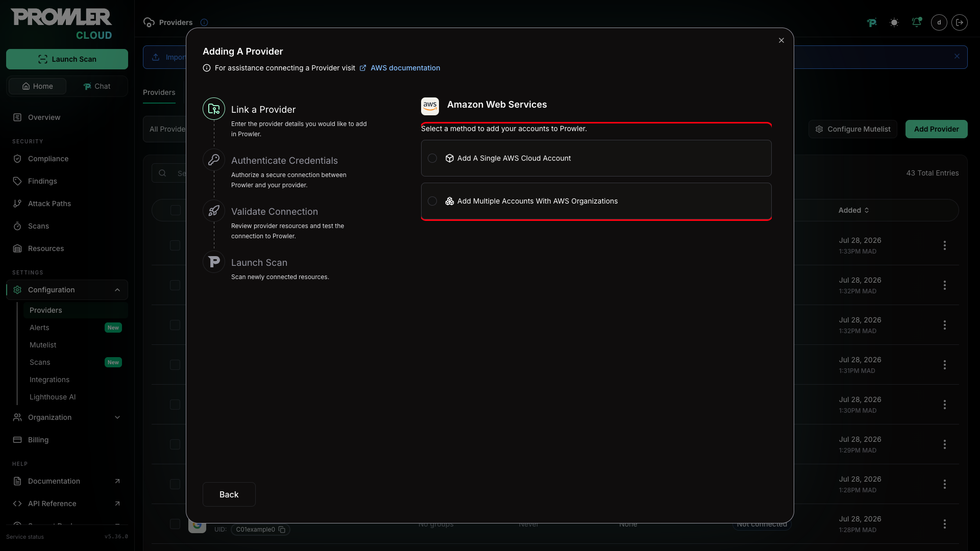Viewport: 980px width, 551px height.
Task: Click the version v5.36.0 label
Action: pyautogui.click(x=116, y=537)
